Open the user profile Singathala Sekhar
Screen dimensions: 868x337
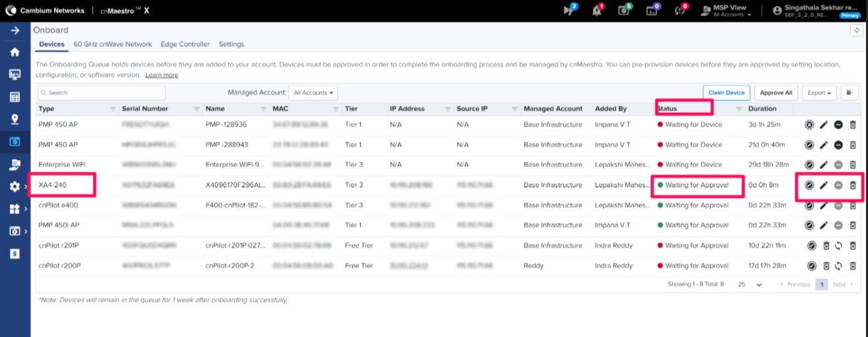(817, 11)
